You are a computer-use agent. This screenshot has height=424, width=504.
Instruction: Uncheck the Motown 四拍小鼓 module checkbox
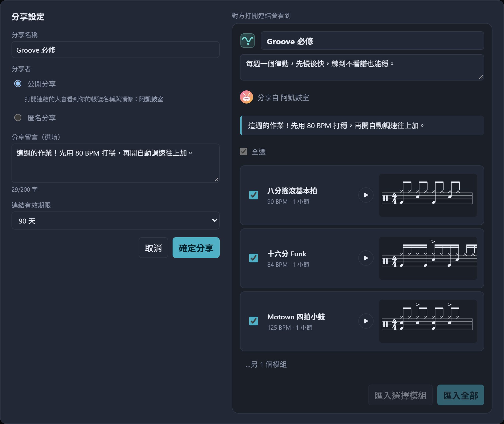(x=254, y=321)
